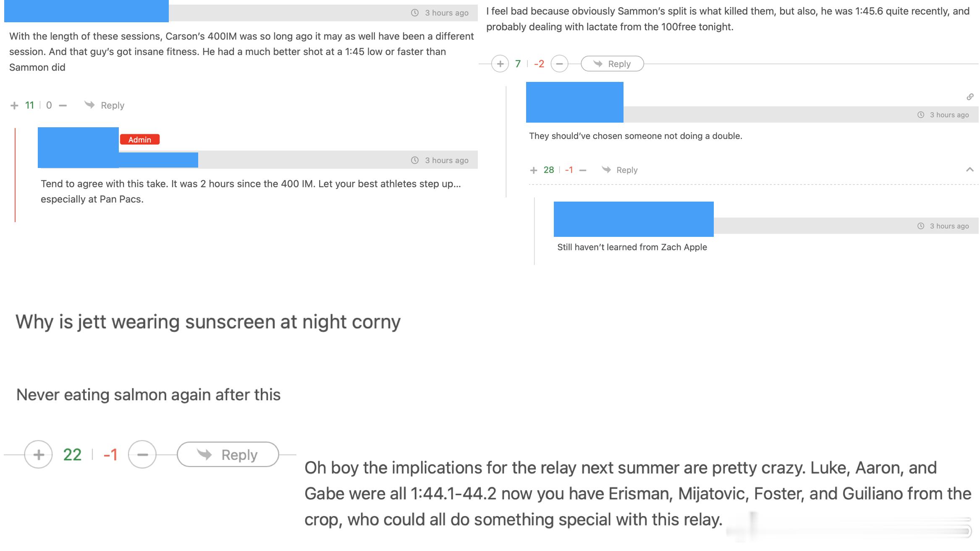This screenshot has width=980, height=551.
Task: Downvote the Carson's 400IM comment
Action: point(63,105)
